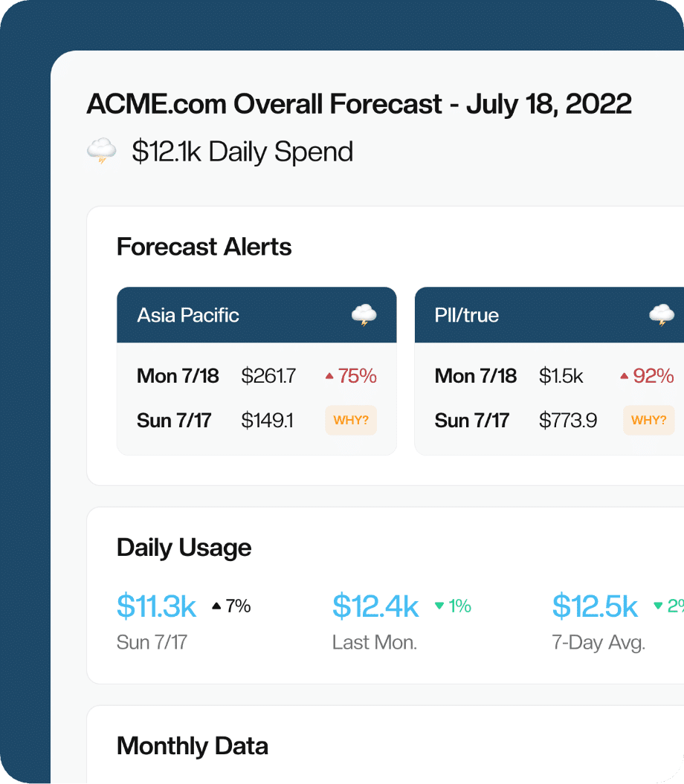Collapse the Daily Usage section
Viewport: 684px width, 784px height.
184,548
